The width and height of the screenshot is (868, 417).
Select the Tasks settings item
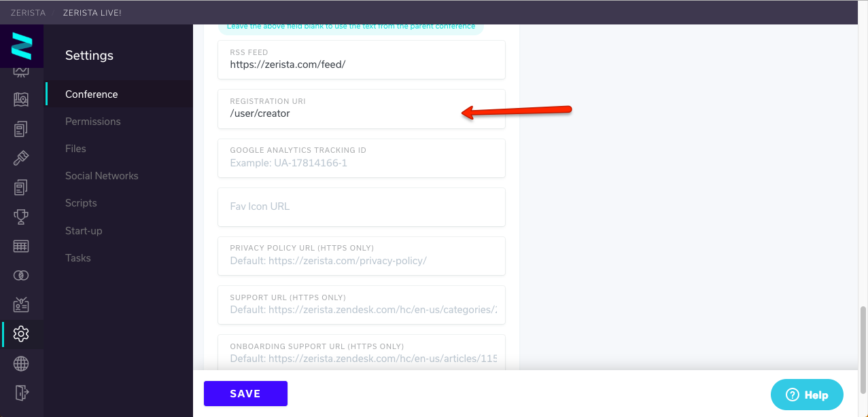pos(78,258)
